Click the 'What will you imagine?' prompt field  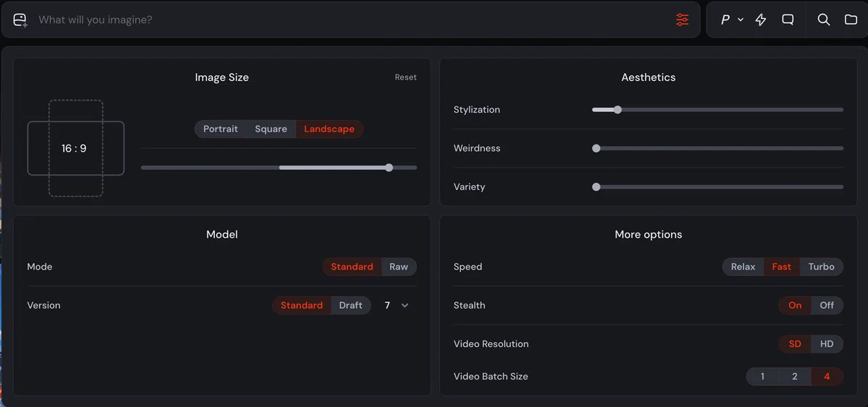point(350,20)
